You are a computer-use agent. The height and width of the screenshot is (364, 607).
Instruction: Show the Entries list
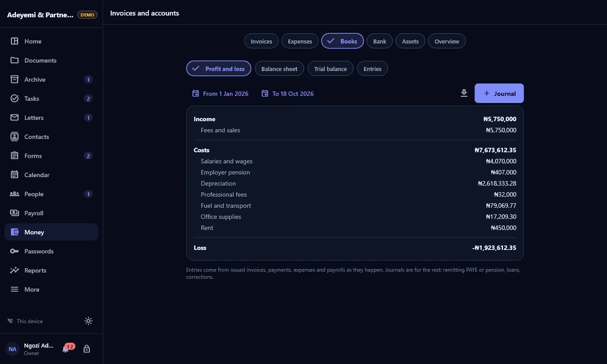(372, 69)
